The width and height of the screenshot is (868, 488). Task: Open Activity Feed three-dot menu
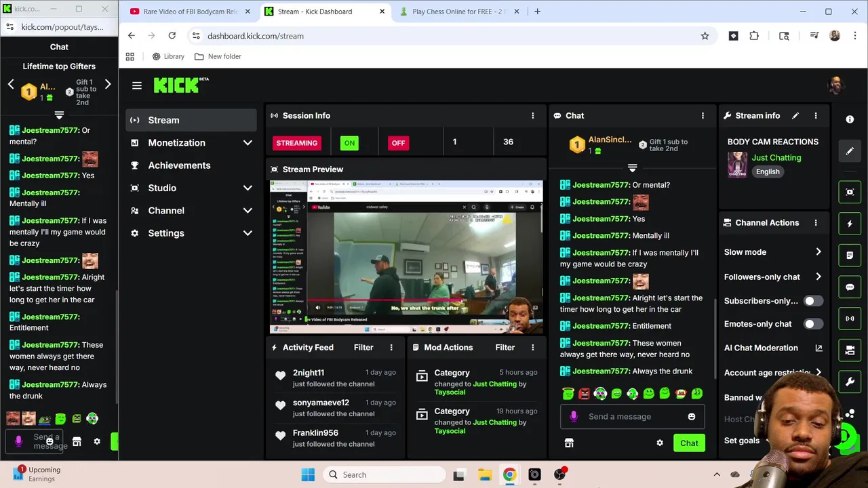point(391,348)
